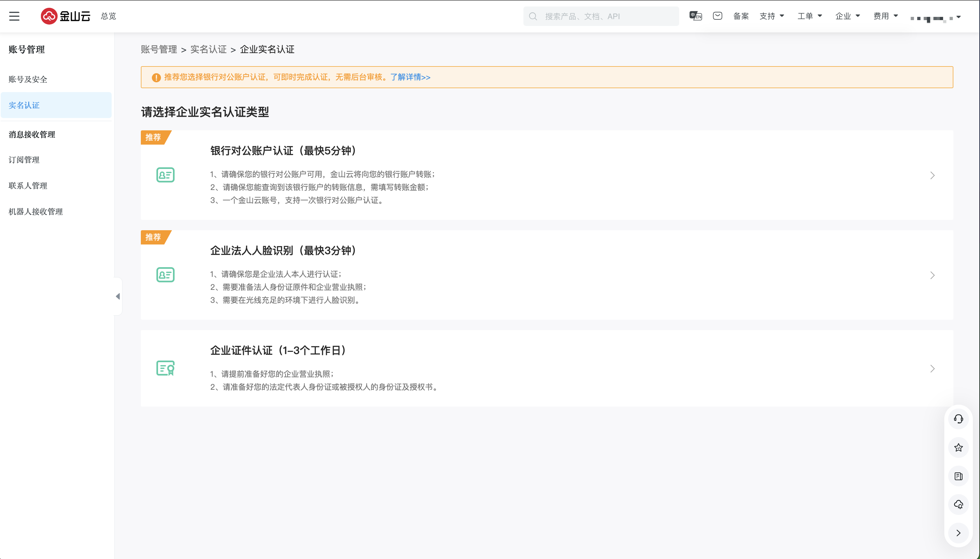Image resolution: width=980 pixels, height=559 pixels.
Task: Click the star favorites icon
Action: pos(958,448)
